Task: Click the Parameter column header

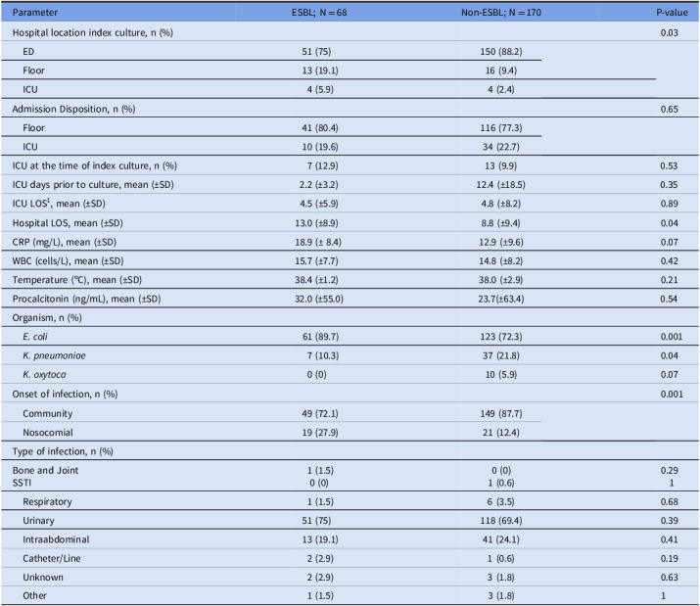Action: tap(35, 13)
